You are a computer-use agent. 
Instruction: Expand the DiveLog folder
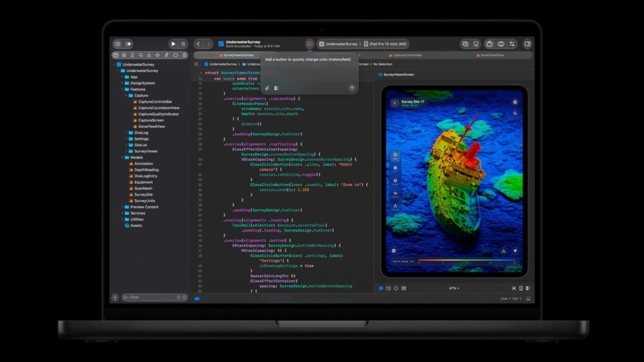pyautogui.click(x=126, y=133)
